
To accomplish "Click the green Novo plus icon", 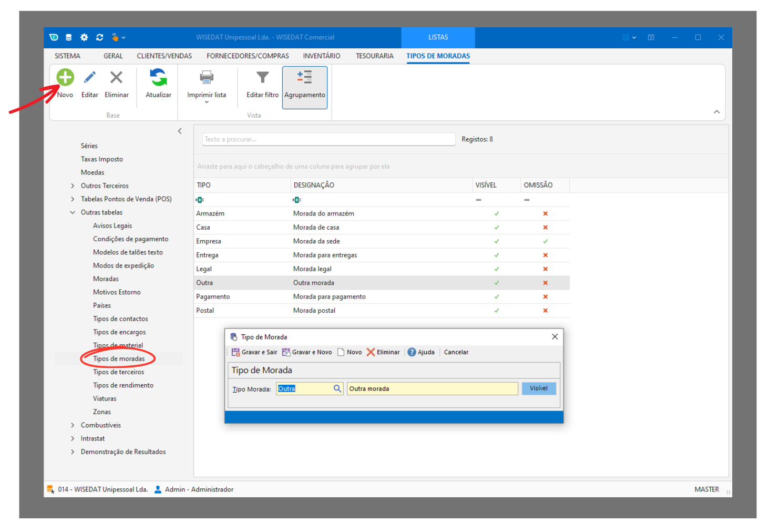I will (65, 78).
